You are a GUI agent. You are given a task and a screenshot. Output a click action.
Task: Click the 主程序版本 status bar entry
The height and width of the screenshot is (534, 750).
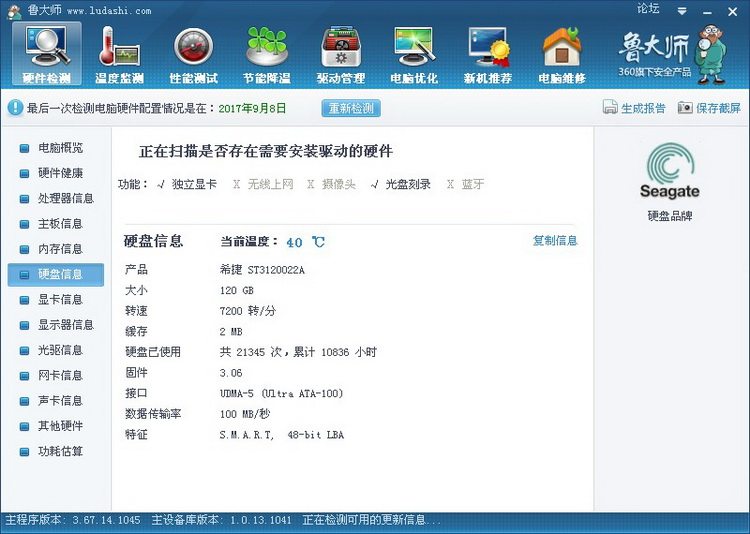point(73,520)
